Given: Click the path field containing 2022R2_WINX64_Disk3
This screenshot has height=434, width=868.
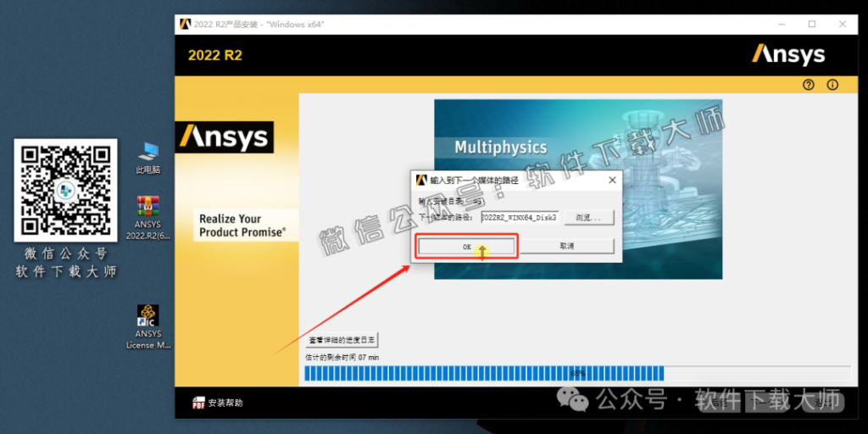Looking at the screenshot, I should [520, 218].
